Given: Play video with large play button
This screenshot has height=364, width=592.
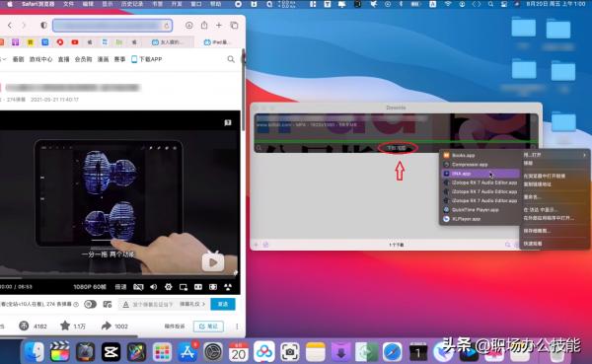Looking at the screenshot, I should [213, 262].
